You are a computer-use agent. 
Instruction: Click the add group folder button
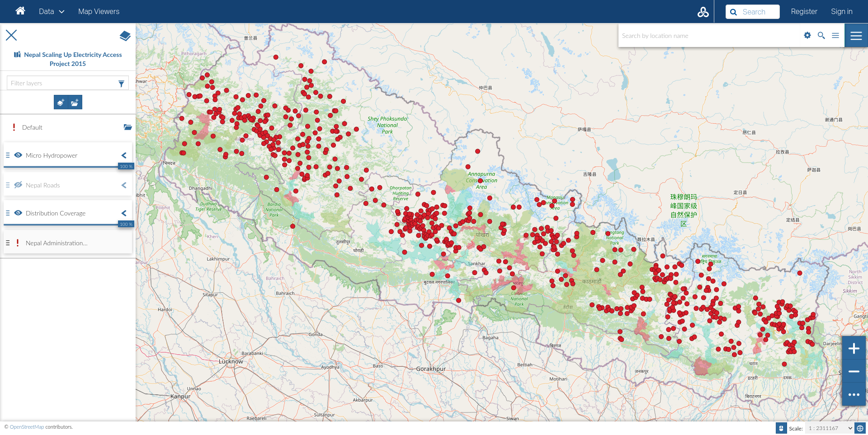tap(75, 103)
